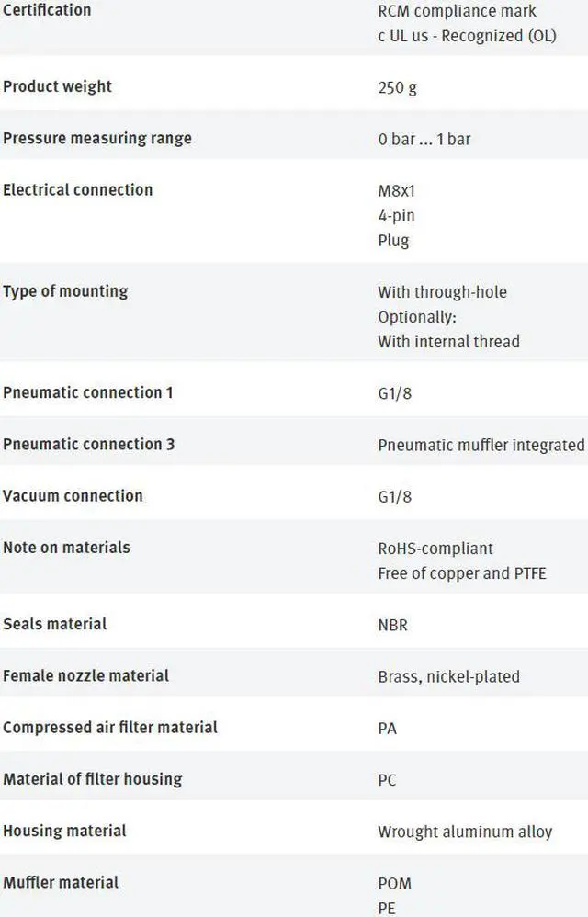Click the RCM compliance mark text
Viewport: 588px width, 917px height.
click(x=457, y=12)
